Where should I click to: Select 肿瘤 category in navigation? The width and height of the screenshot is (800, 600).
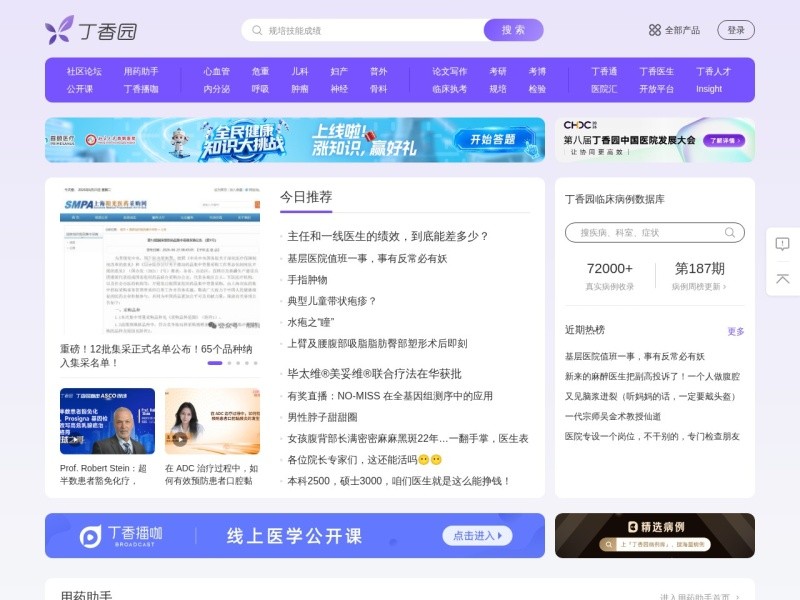300,89
